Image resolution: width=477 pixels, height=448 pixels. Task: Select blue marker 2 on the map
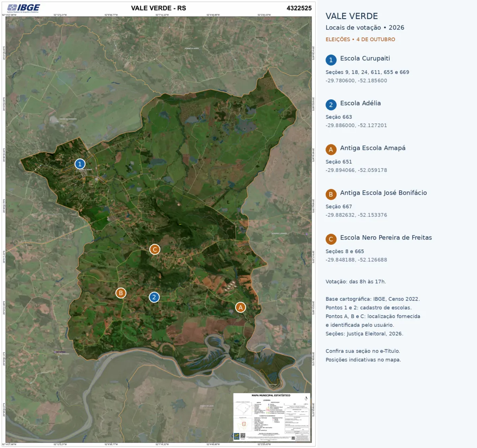(x=154, y=297)
